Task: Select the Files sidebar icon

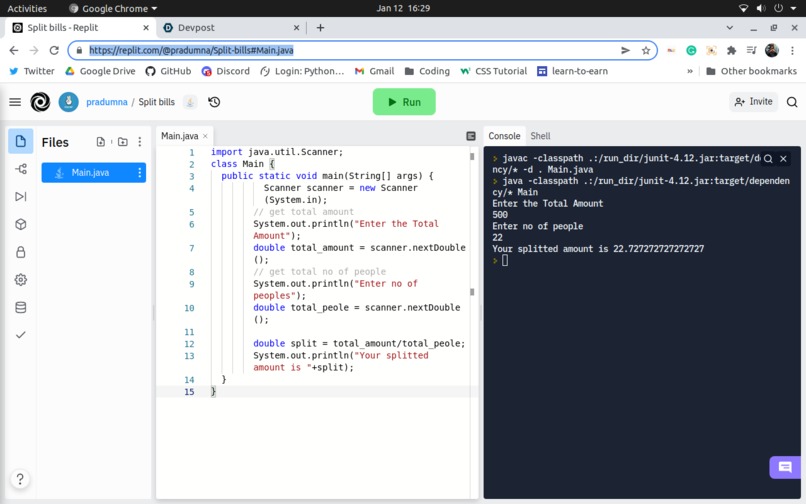Action: [21, 141]
